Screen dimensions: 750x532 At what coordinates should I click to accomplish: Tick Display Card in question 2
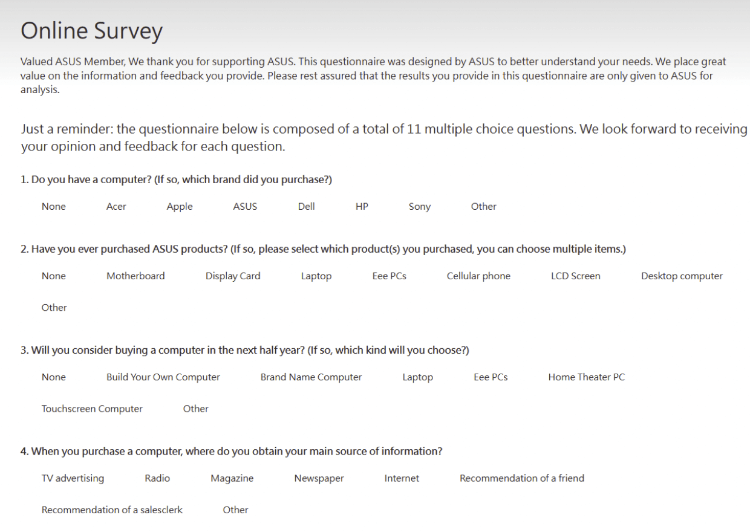(232, 276)
